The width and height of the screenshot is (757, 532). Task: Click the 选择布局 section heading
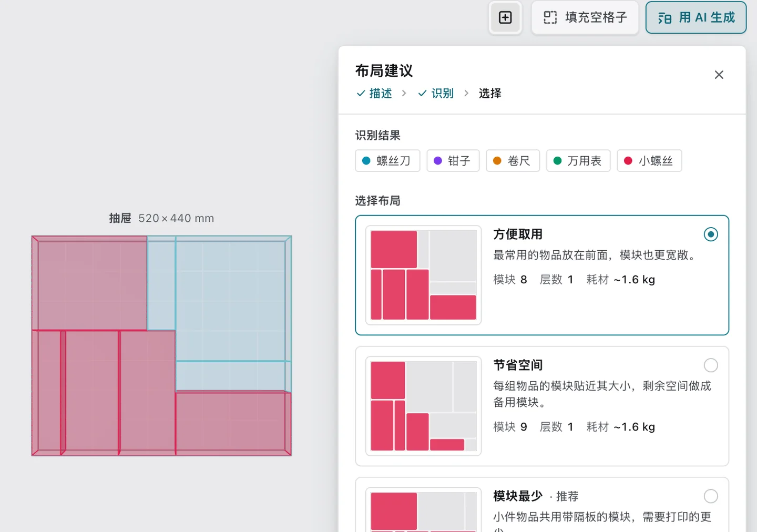[x=378, y=201]
